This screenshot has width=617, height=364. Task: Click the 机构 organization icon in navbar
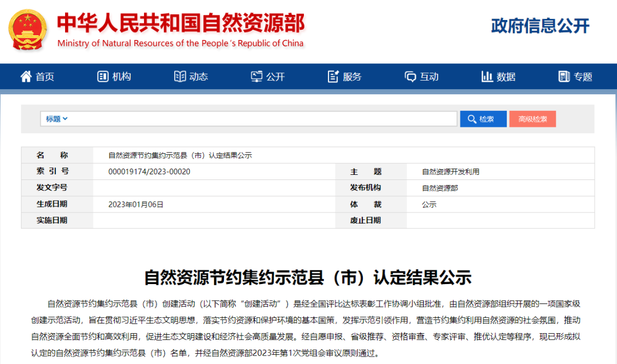tap(103, 77)
